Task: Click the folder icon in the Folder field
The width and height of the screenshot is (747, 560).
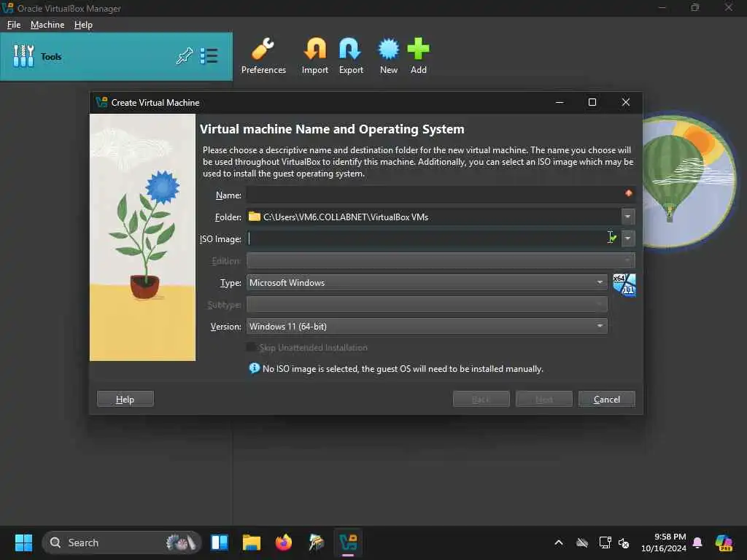Action: (x=255, y=217)
